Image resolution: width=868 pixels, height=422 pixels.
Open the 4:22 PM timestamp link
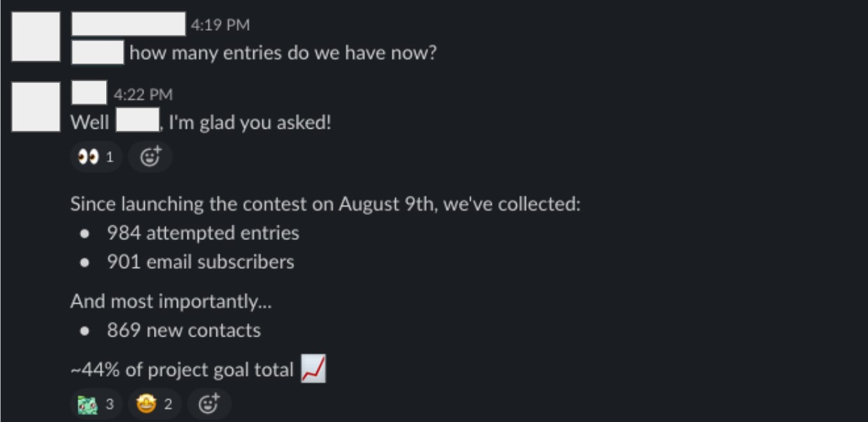[x=143, y=94]
